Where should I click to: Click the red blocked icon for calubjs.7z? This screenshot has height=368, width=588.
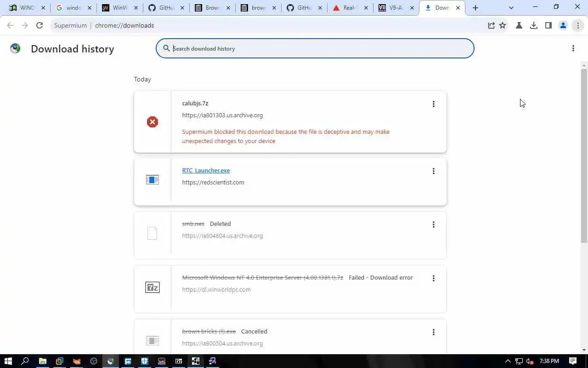(153, 122)
